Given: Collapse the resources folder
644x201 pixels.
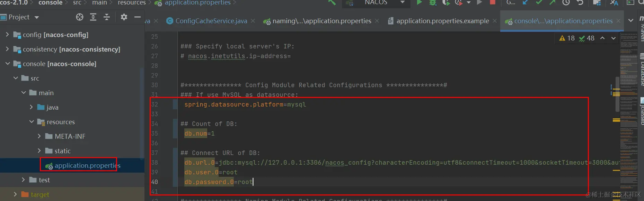Looking at the screenshot, I should tap(32, 122).
